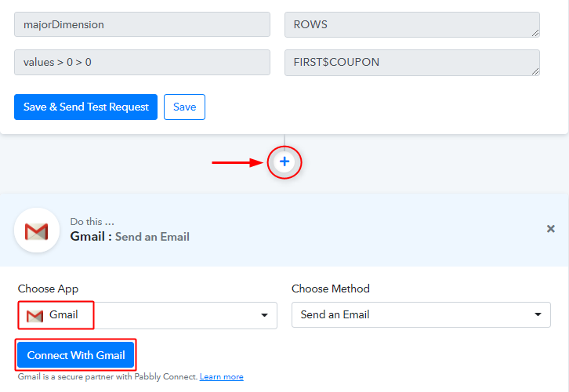Screen dimensions: 569x392
Task: Click the plus icon to add a step
Action: coord(284,162)
